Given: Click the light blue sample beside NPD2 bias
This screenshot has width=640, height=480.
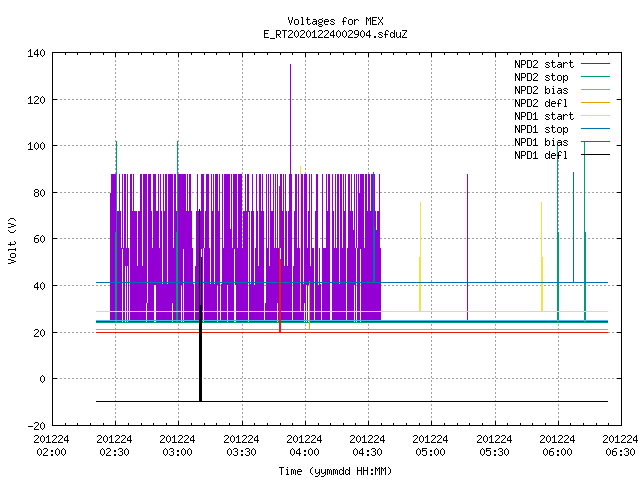Looking at the screenshot, I should coord(595,89).
